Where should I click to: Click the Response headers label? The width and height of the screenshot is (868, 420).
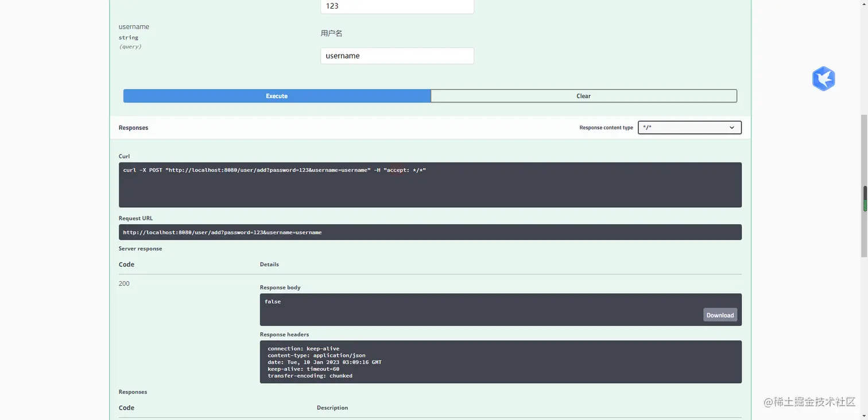pos(284,335)
